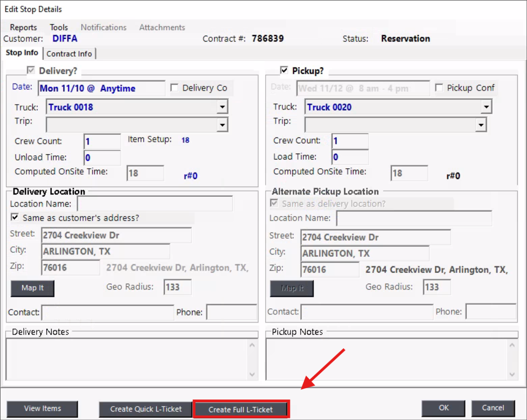Open the pickup Trip dropdown
This screenshot has width=527, height=420.
481,125
